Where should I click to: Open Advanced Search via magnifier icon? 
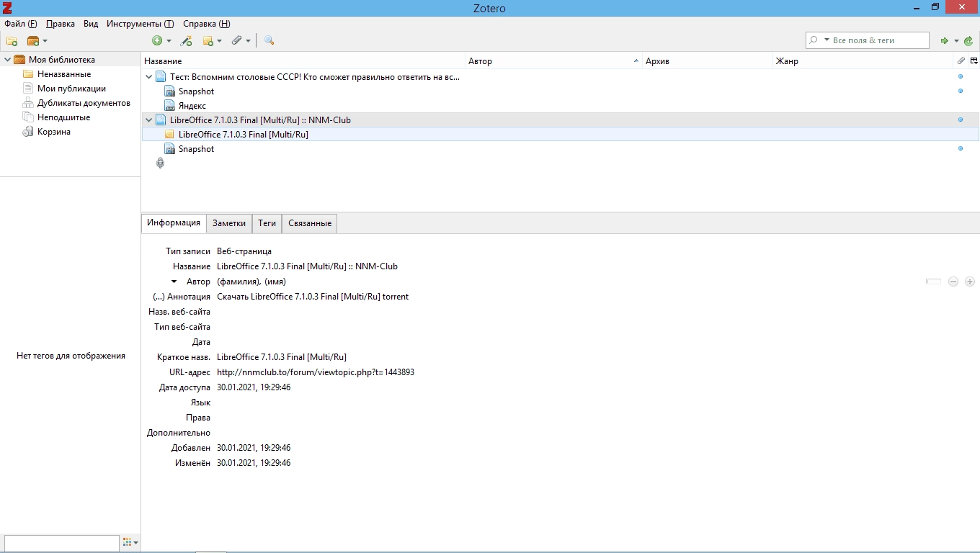click(269, 41)
